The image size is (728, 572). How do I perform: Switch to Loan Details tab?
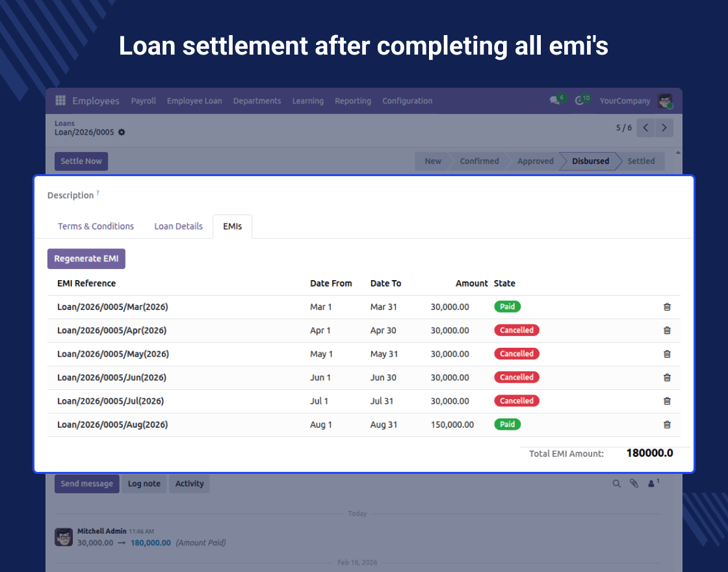(x=178, y=226)
